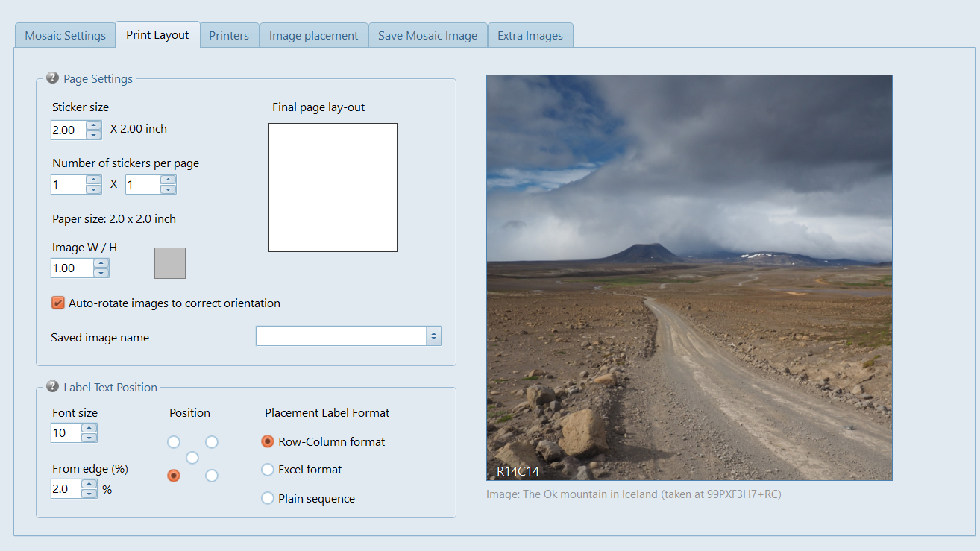Select center label position
980x551 pixels.
[192, 458]
